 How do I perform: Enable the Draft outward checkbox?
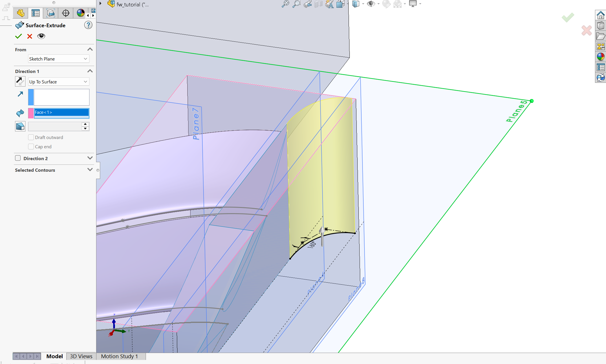(31, 137)
